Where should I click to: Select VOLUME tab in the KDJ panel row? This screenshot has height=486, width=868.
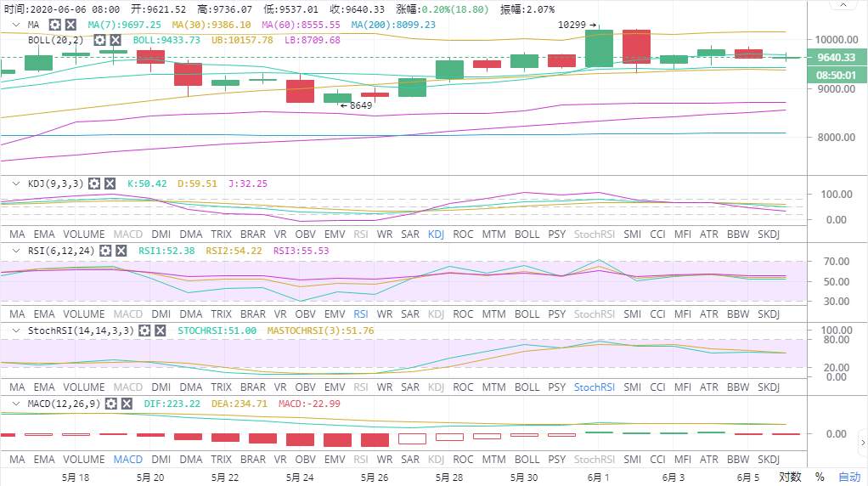(x=83, y=235)
